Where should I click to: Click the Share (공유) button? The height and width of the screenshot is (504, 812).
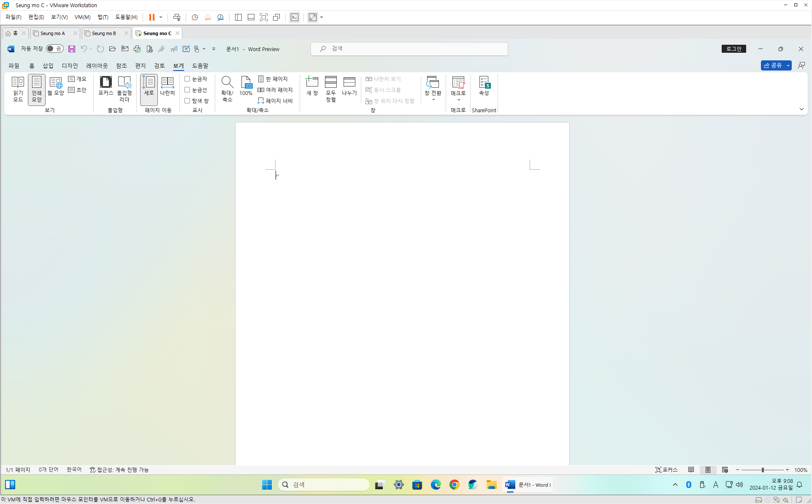(x=772, y=65)
